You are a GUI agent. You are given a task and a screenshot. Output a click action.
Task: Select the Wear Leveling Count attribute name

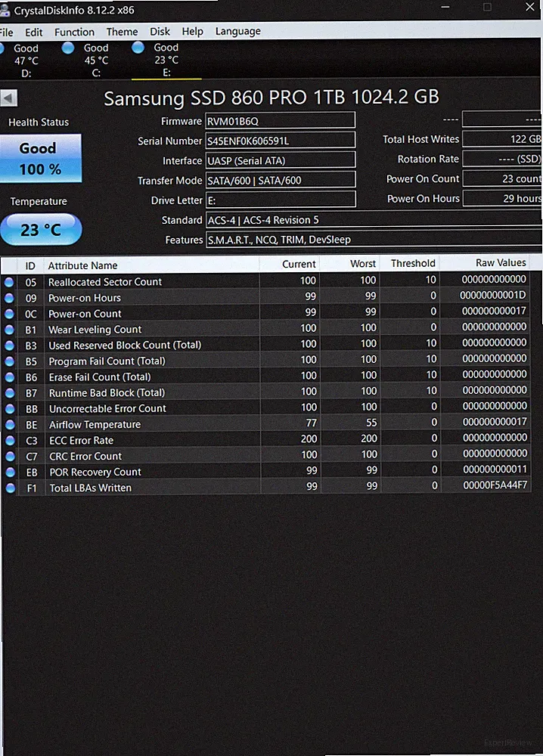(95, 330)
